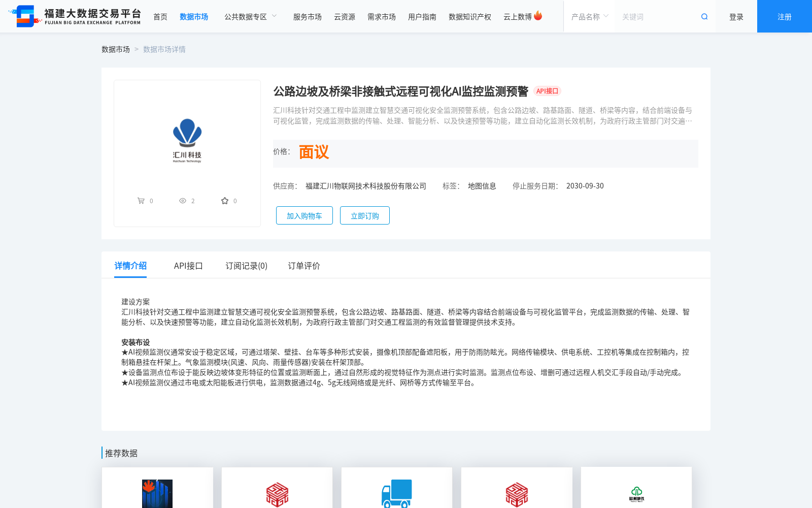The height and width of the screenshot is (508, 812).
Task: Click supplier name 福建汇川物联网技术科技股份有限公司
Action: (366, 186)
